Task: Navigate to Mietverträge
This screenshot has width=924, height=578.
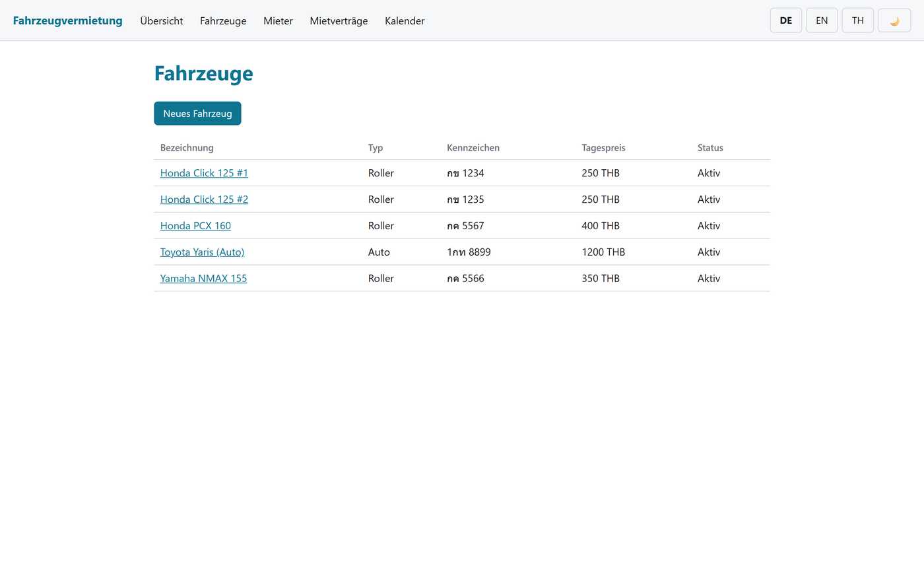Action: pos(339,20)
